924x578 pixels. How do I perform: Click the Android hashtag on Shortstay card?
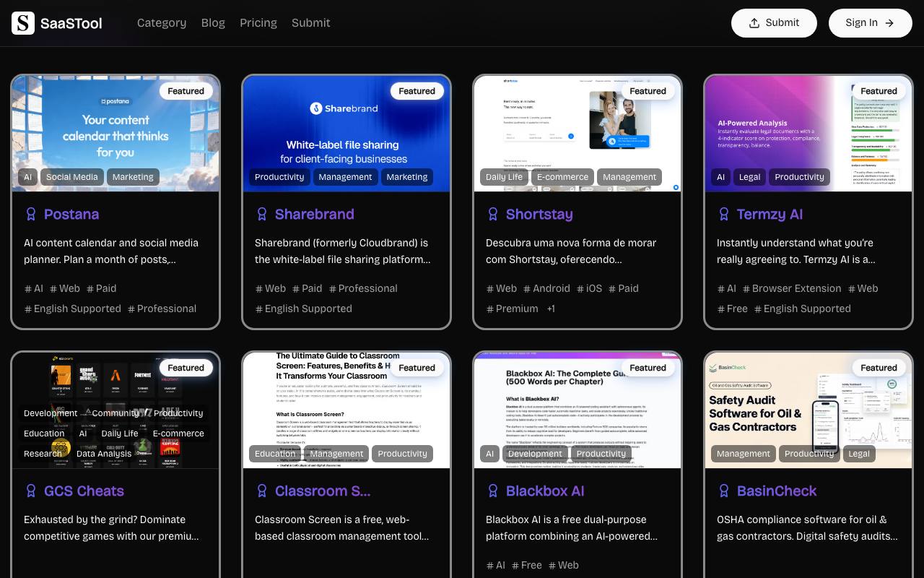point(546,288)
